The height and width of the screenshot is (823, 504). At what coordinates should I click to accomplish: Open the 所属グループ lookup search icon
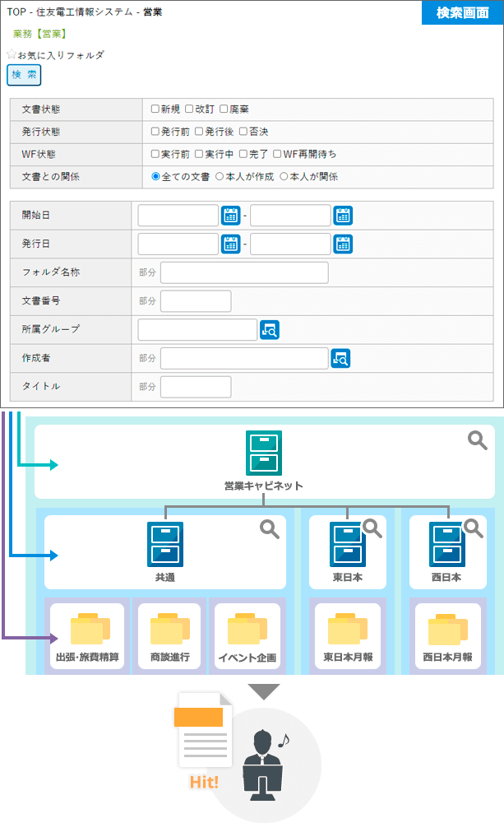pos(270,330)
